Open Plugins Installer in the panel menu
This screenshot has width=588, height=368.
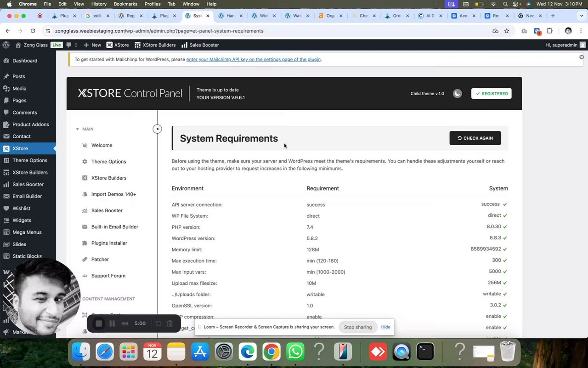coord(109,243)
